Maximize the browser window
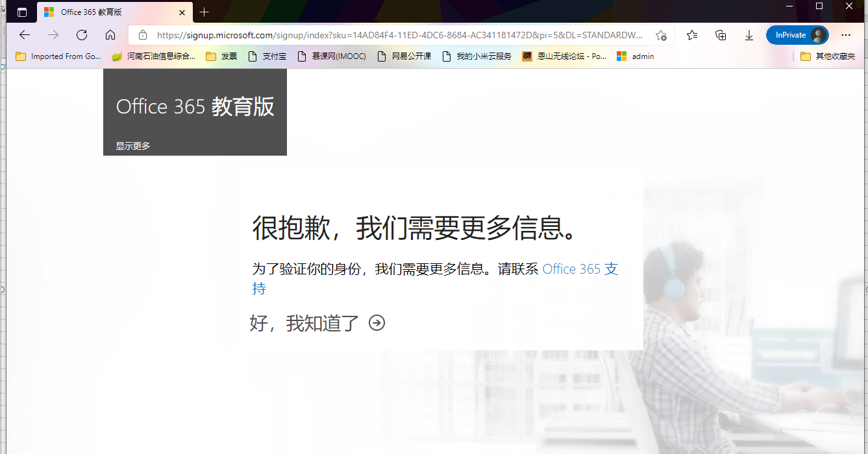Image resolution: width=868 pixels, height=454 pixels. (x=819, y=6)
